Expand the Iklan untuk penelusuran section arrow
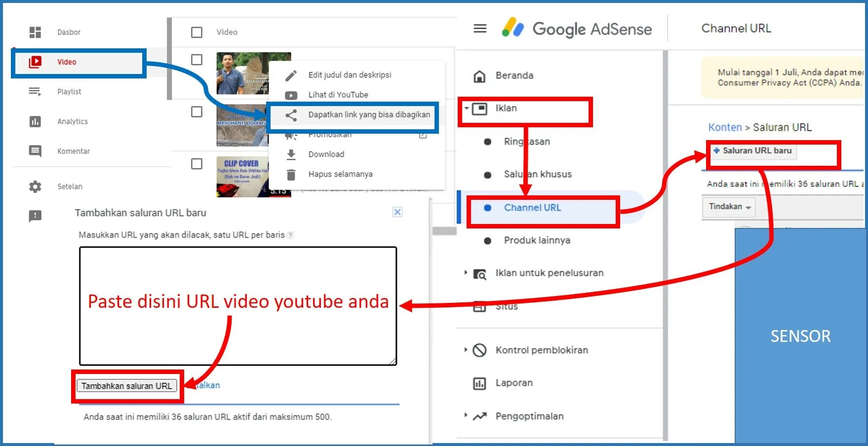 tap(466, 272)
